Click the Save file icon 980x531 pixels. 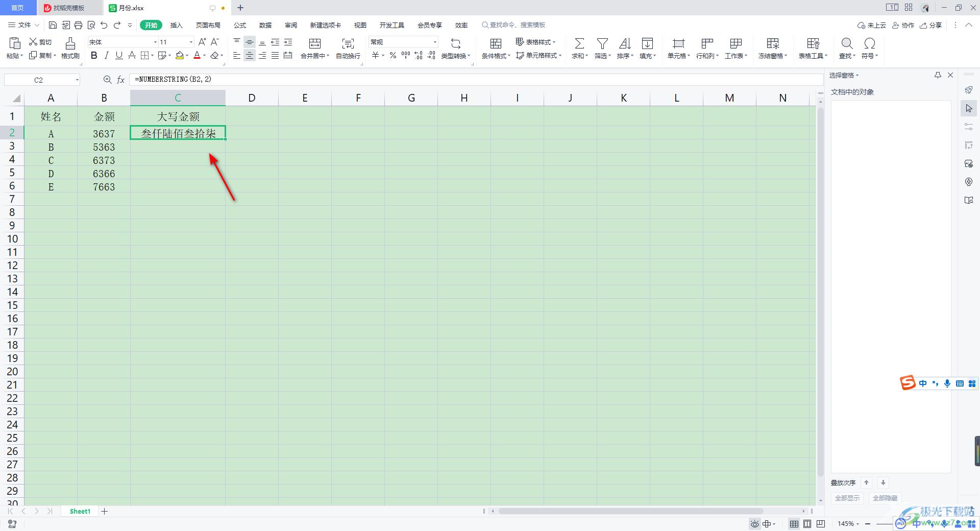(x=53, y=25)
